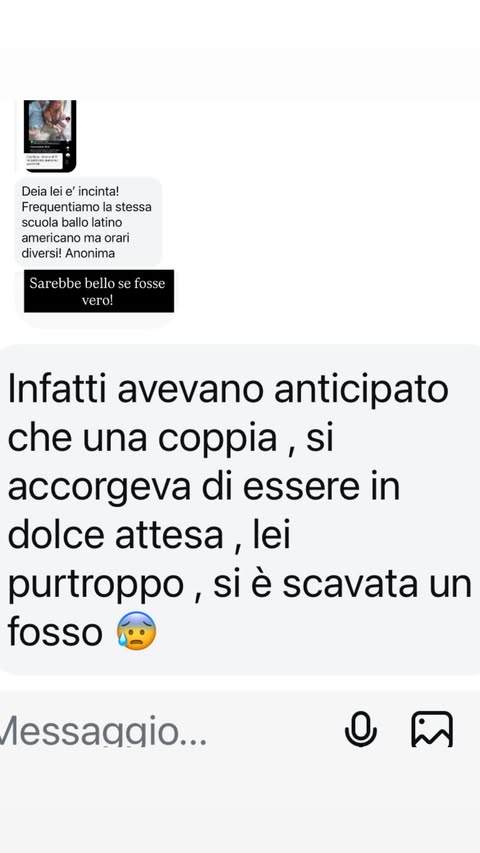Screen dimensions: 480x853
Task: Tap the 'Sarebbe bello se fosse vero!' sticker
Action: coord(99,291)
